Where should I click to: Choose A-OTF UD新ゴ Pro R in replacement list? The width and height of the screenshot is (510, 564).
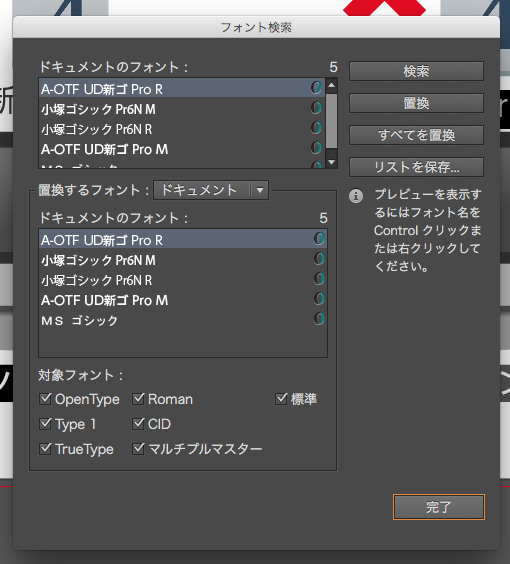tap(183, 239)
